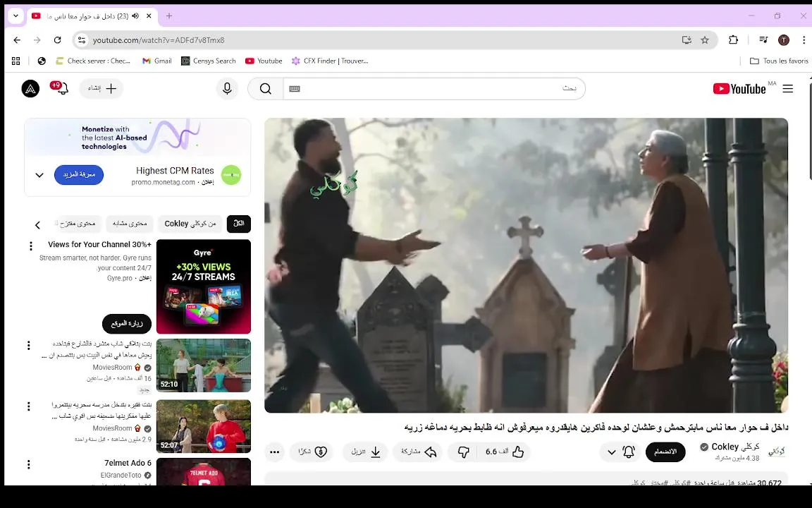Open options for 52:10 MoviesRoom video

point(28,345)
